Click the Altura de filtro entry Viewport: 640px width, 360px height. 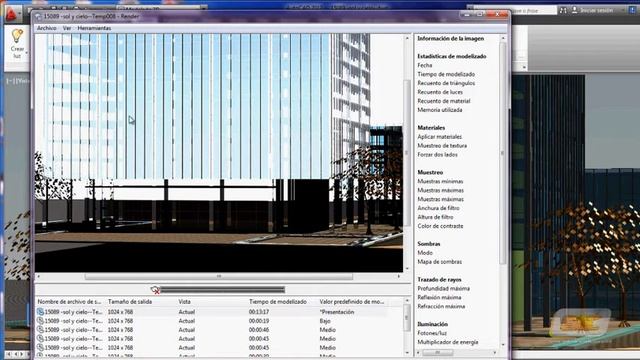[x=435, y=217]
